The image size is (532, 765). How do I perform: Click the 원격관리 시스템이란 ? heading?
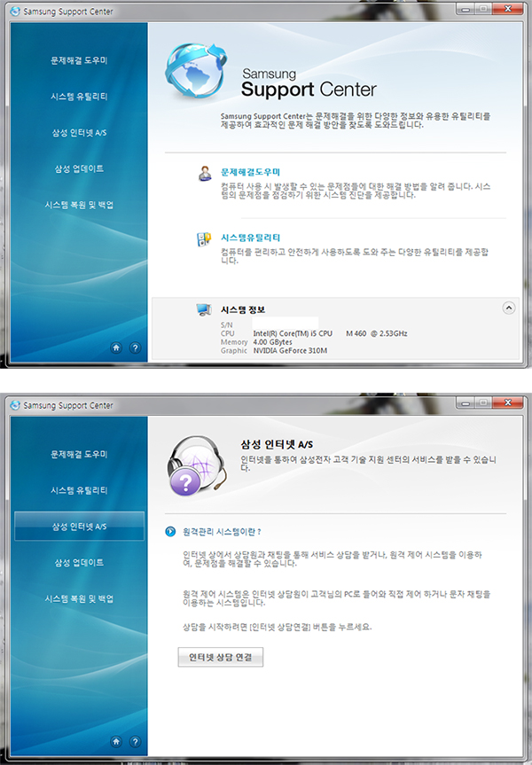[222, 532]
